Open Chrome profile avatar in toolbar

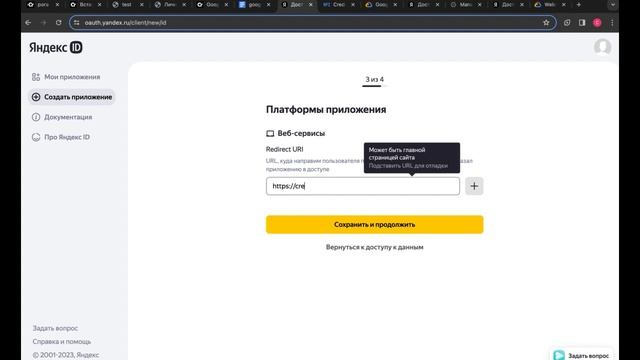pyautogui.click(x=597, y=23)
